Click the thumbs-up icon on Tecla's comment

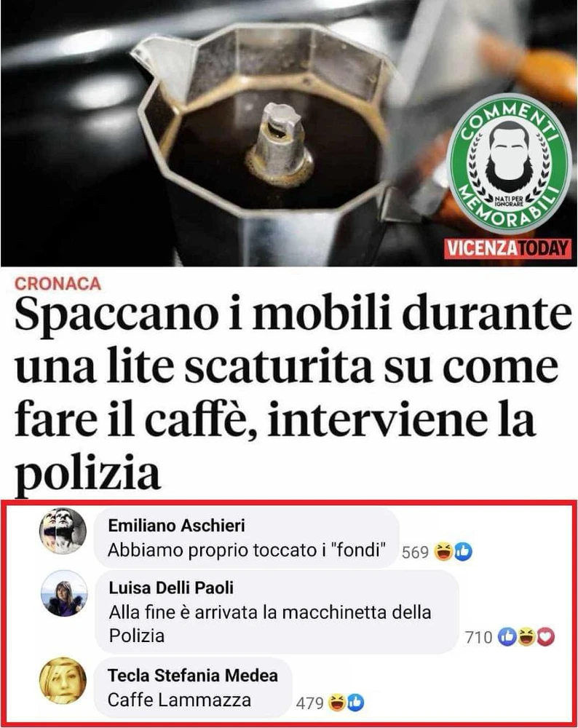355,703
